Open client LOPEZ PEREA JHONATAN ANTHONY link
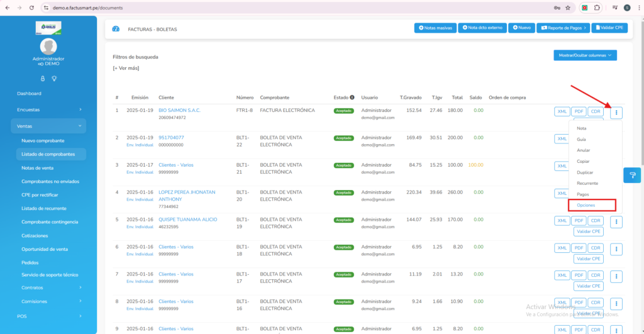The width and height of the screenshot is (644, 334). (x=187, y=196)
